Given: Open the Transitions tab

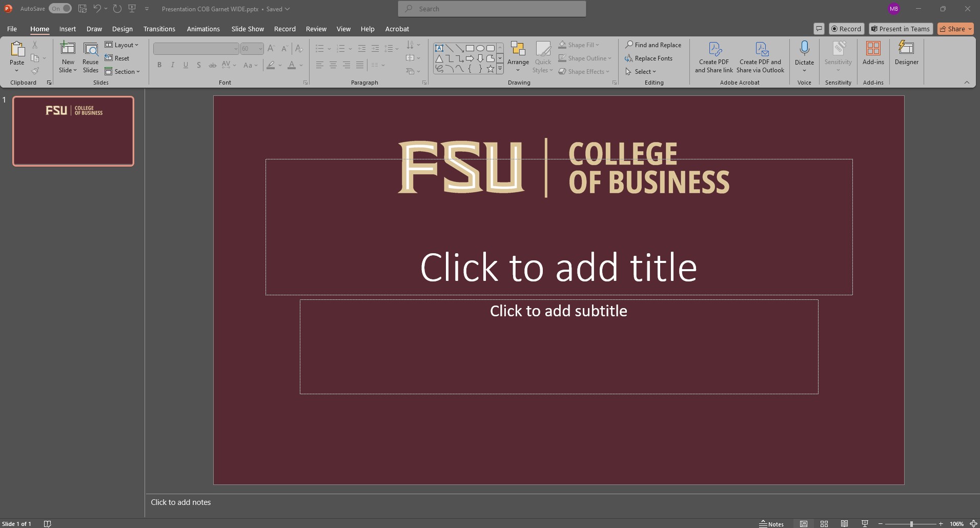Looking at the screenshot, I should tap(159, 29).
